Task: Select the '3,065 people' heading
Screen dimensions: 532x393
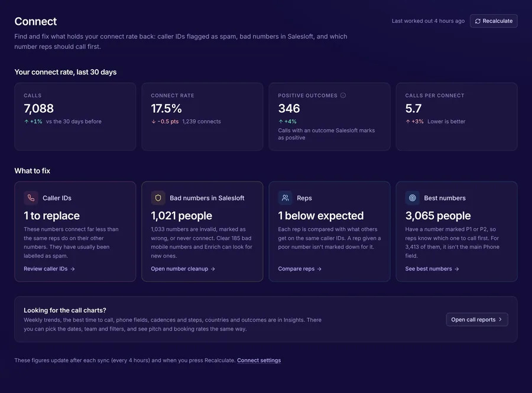Action: pos(438,216)
